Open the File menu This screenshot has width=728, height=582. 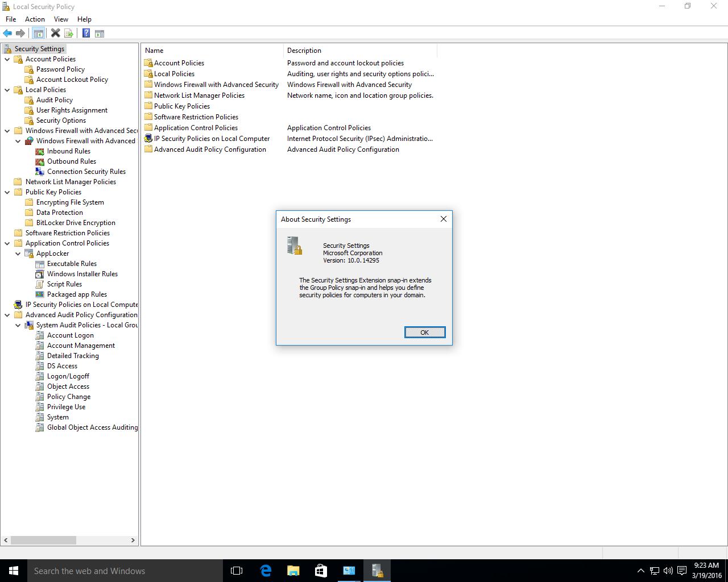click(11, 19)
